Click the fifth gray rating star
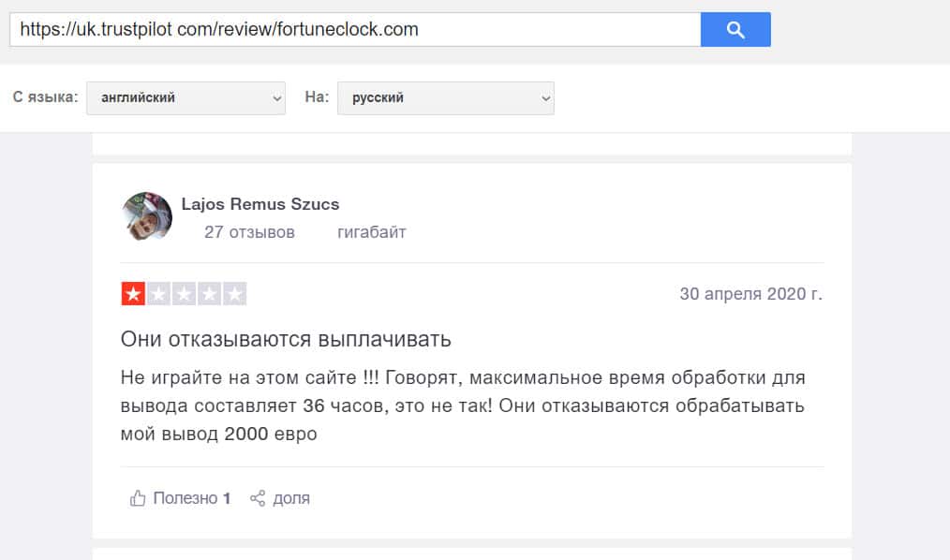This screenshot has height=560, width=950. click(234, 294)
